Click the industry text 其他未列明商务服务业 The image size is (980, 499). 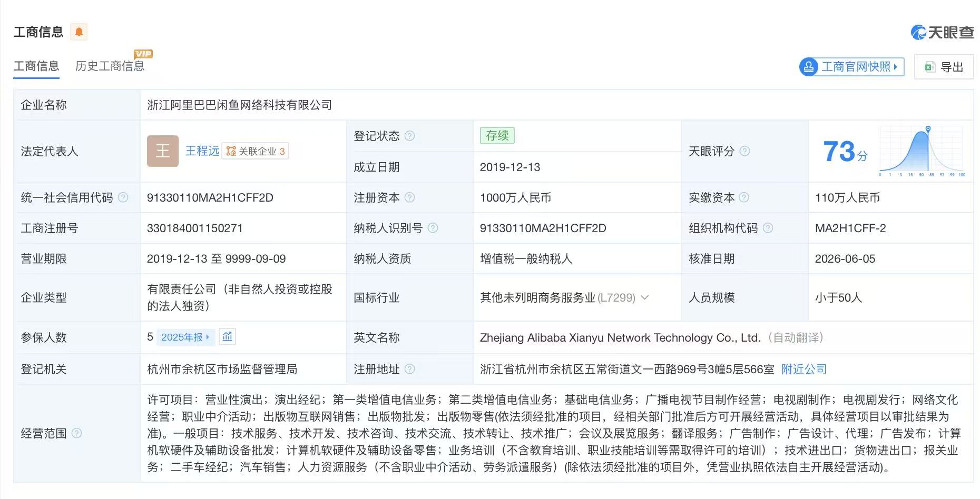pyautogui.click(x=537, y=297)
